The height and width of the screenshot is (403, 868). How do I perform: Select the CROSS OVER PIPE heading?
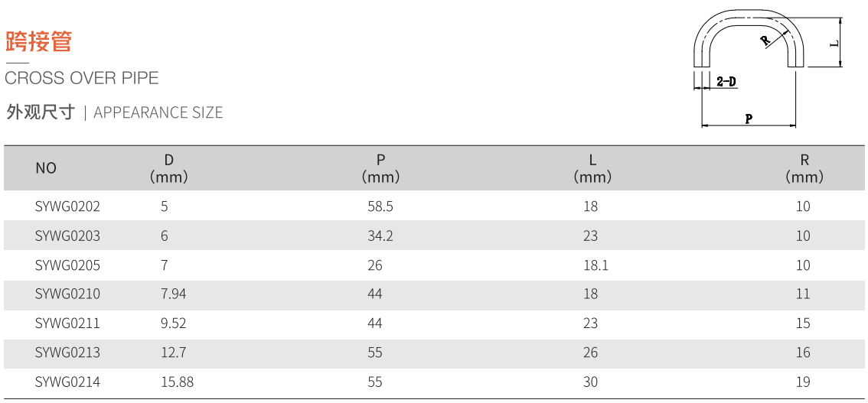tap(82, 78)
